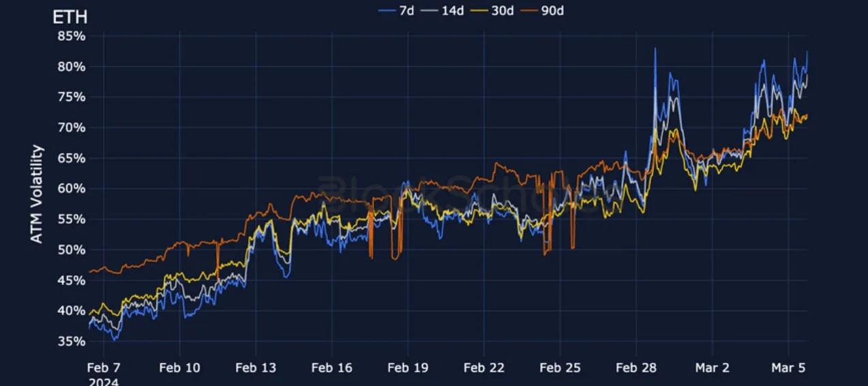This screenshot has height=386, width=868.
Task: Click the 75% y-axis label
Action: 71,97
